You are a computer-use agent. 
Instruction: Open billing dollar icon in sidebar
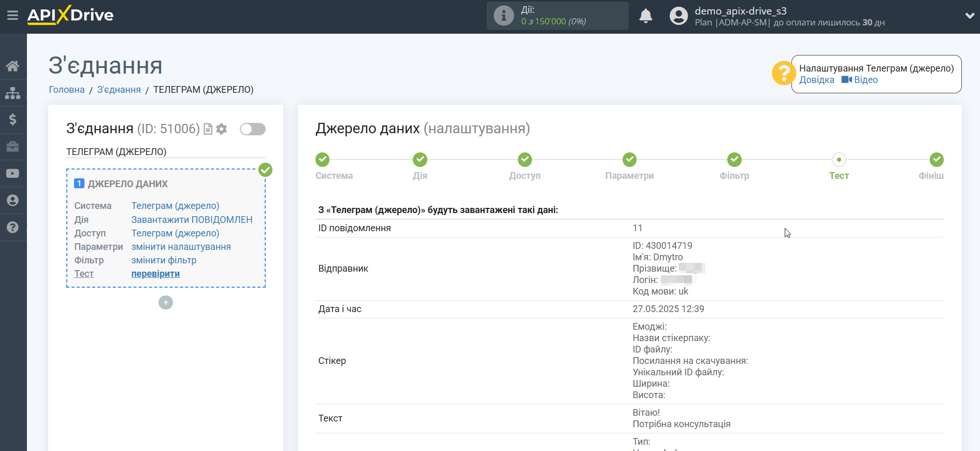coord(13,120)
